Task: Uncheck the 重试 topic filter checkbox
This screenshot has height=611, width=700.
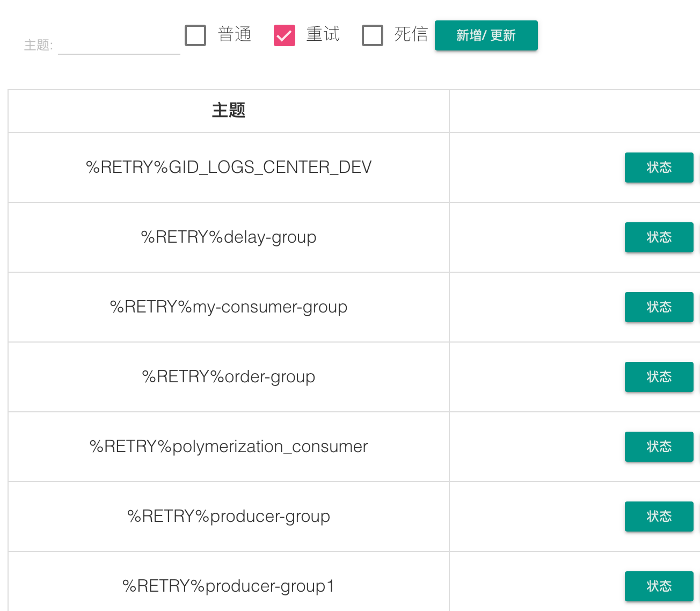Action: point(285,35)
